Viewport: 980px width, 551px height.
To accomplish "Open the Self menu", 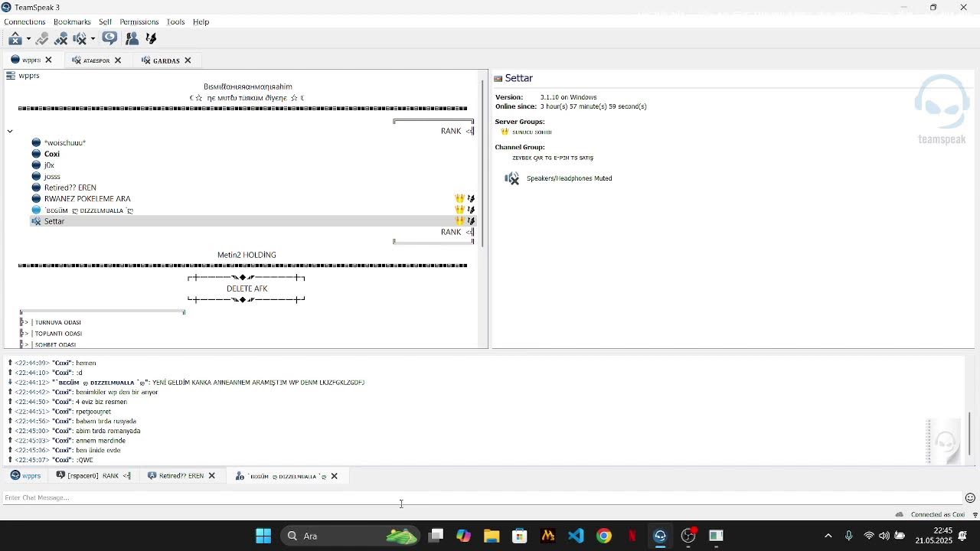I will pos(105,22).
